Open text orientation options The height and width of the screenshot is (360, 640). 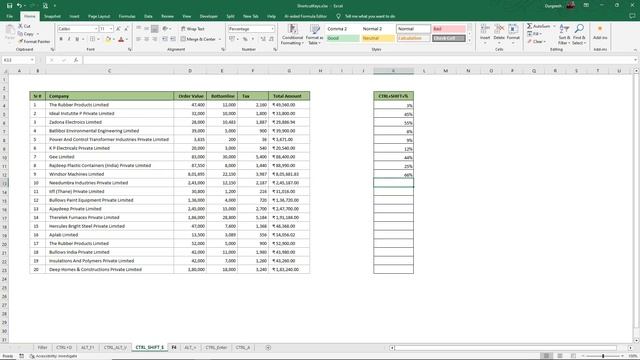pos(166,29)
